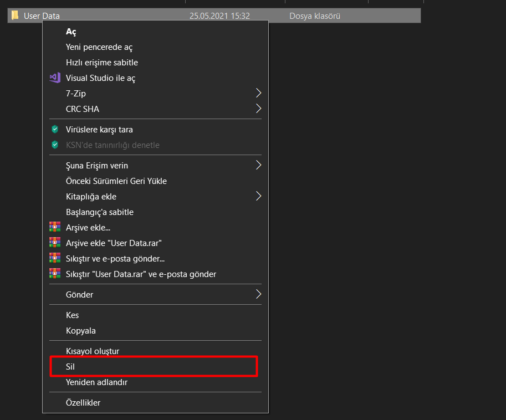Expand the 7-Zip submenu arrow

(258, 93)
